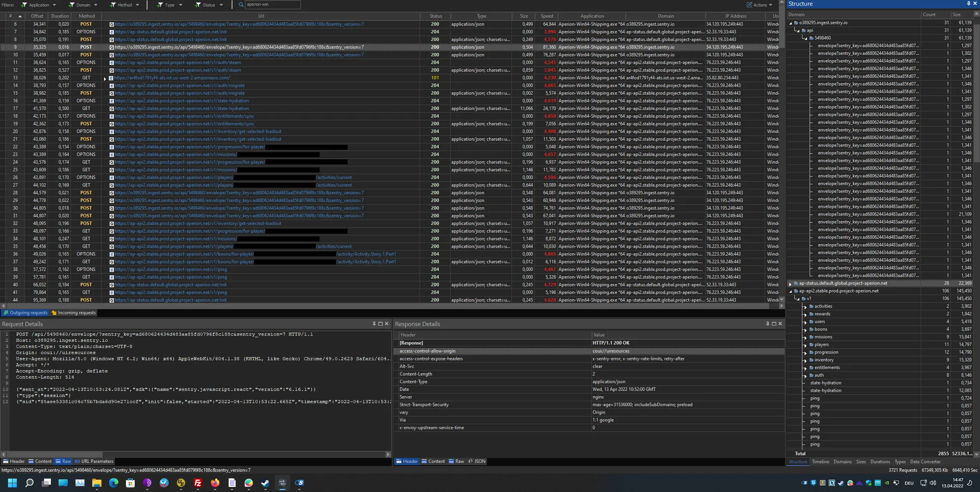Click the aperion-win search field
Image resolution: width=980 pixels, height=492 pixels.
pos(272,5)
